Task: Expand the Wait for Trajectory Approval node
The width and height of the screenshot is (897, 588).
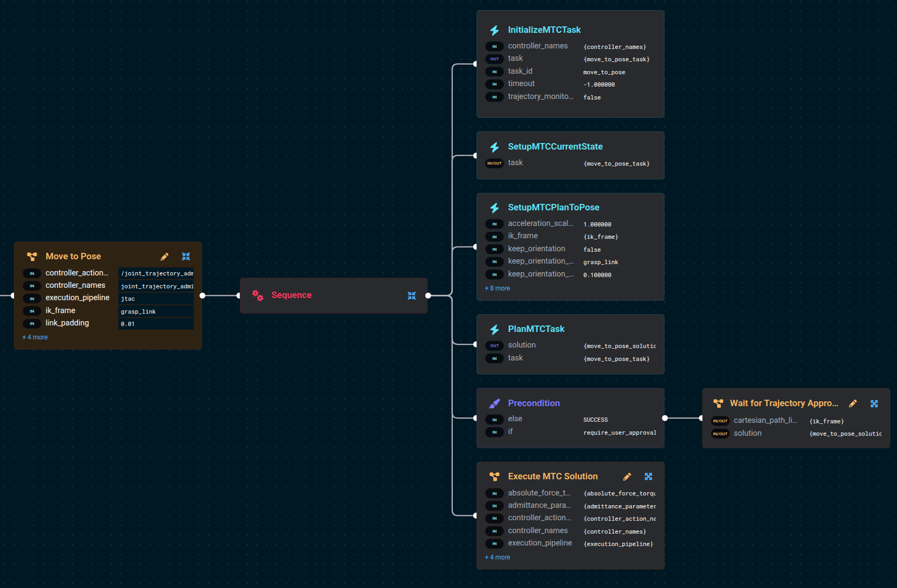Action: pos(874,403)
